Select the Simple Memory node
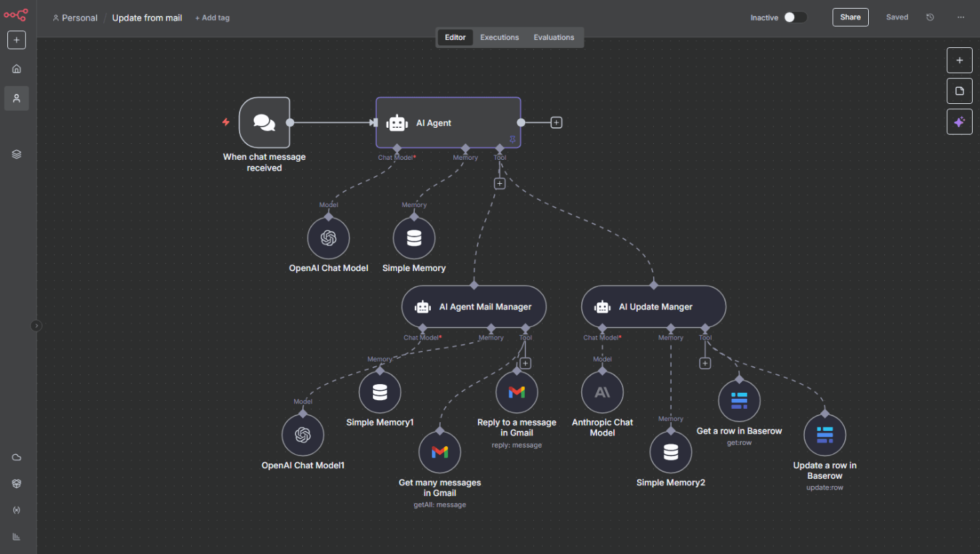The image size is (980, 554). 414,238
